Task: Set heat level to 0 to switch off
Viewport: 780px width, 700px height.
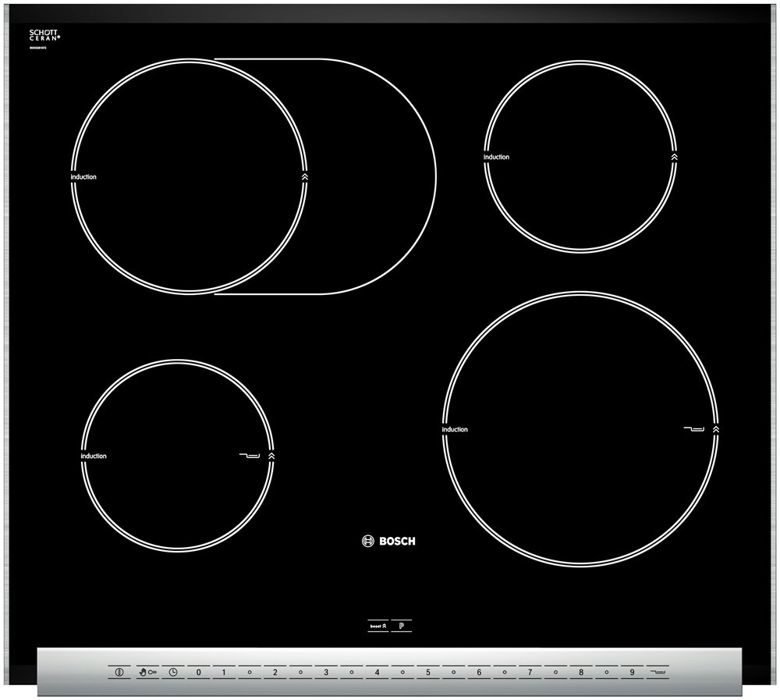Action: [198, 672]
